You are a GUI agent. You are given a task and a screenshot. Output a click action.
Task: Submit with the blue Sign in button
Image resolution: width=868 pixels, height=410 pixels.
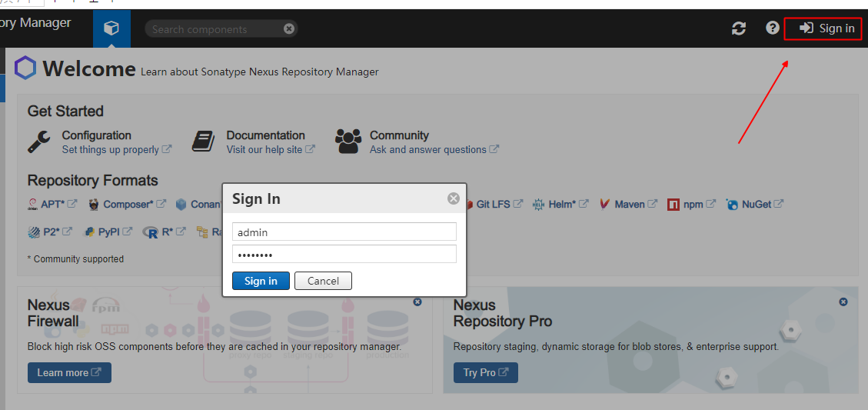click(261, 281)
